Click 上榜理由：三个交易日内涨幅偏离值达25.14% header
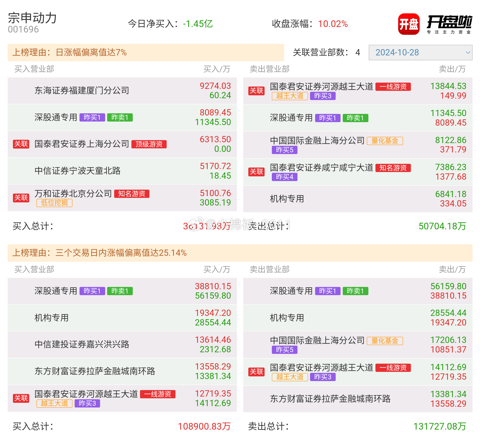 [x=240, y=253]
